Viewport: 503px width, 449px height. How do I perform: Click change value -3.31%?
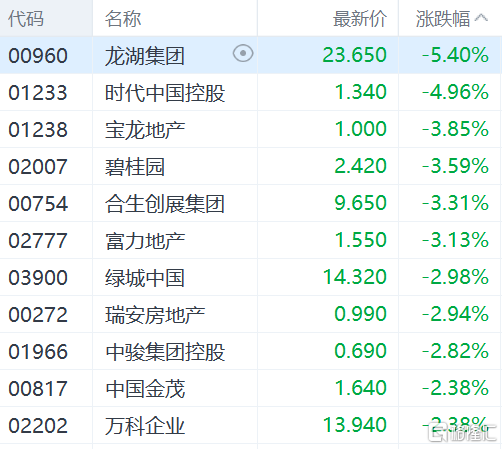pyautogui.click(x=455, y=203)
